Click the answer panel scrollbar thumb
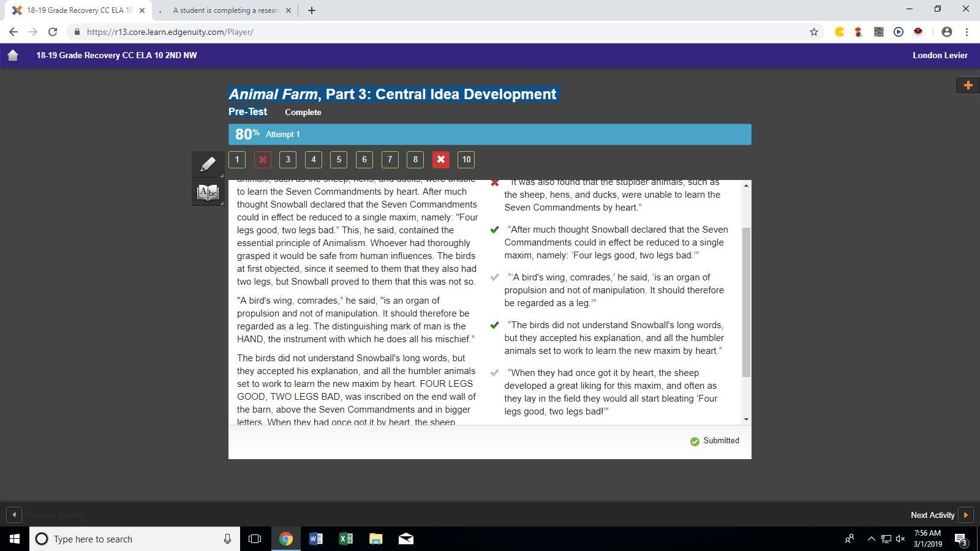Viewport: 980px width, 551px height. [x=746, y=302]
